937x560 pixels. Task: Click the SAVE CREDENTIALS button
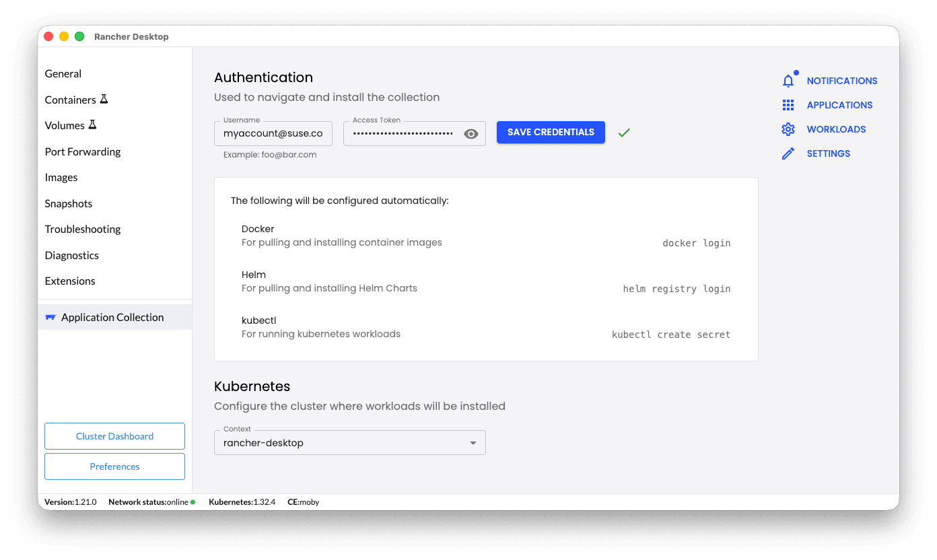[x=550, y=132]
